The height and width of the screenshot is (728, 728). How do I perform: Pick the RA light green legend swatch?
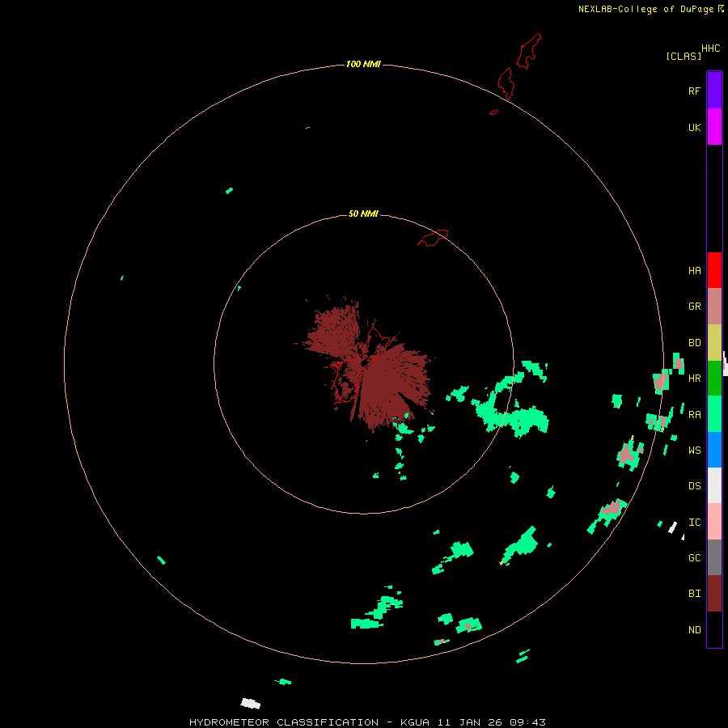point(714,414)
